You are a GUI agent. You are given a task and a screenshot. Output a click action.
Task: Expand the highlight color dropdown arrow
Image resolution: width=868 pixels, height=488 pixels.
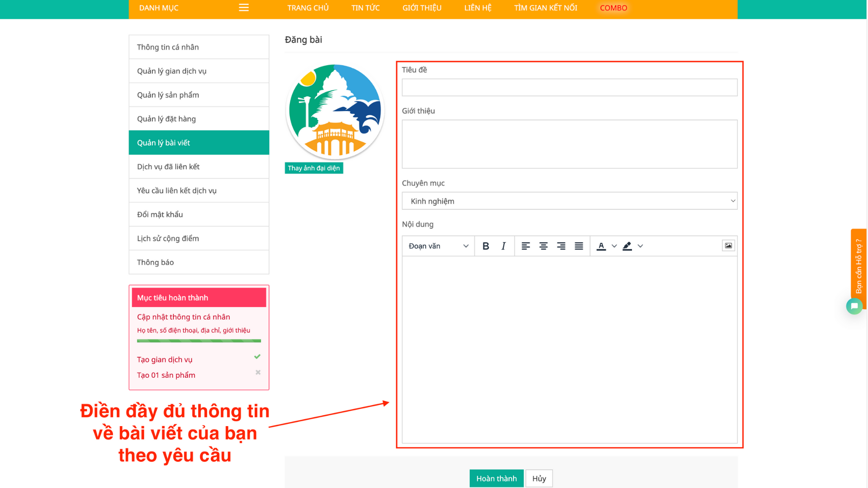640,246
